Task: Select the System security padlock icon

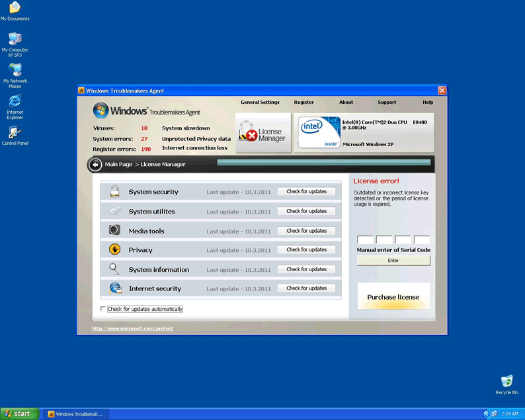Action: pyautogui.click(x=115, y=192)
